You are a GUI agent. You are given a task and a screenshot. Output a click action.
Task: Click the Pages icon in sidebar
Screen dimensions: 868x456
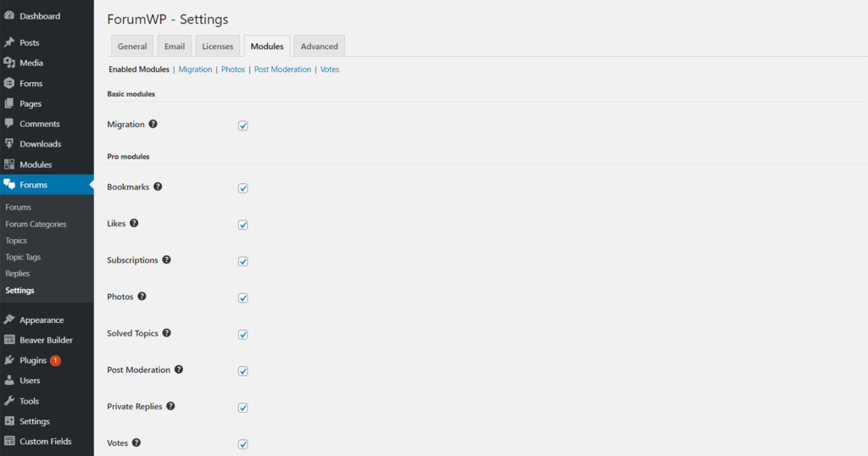9,103
